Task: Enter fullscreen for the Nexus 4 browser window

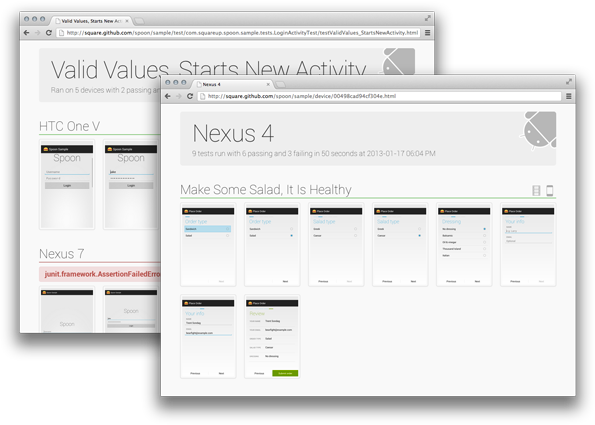Action: [x=569, y=82]
